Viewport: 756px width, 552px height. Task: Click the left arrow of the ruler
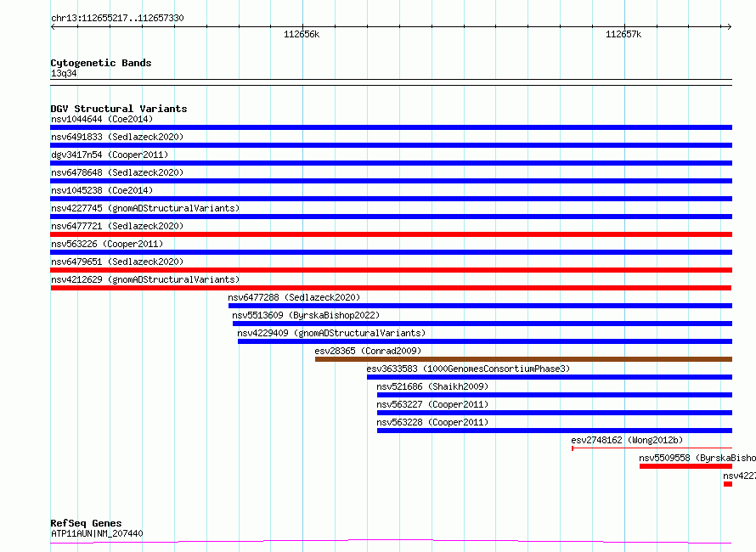click(53, 27)
